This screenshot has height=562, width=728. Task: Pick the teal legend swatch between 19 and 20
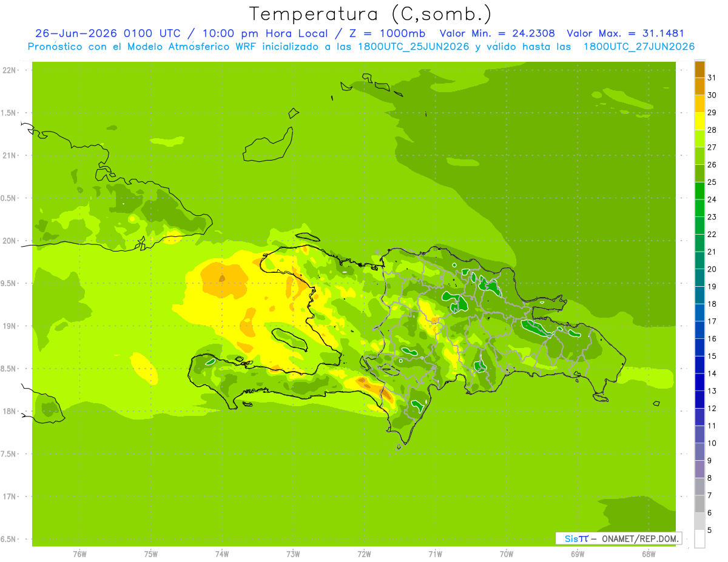699,278
